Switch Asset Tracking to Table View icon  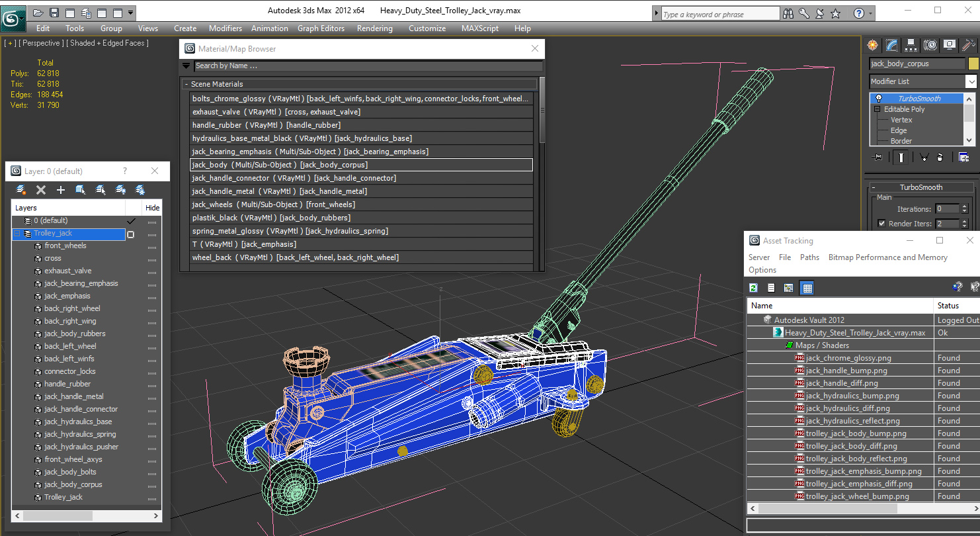coord(807,287)
